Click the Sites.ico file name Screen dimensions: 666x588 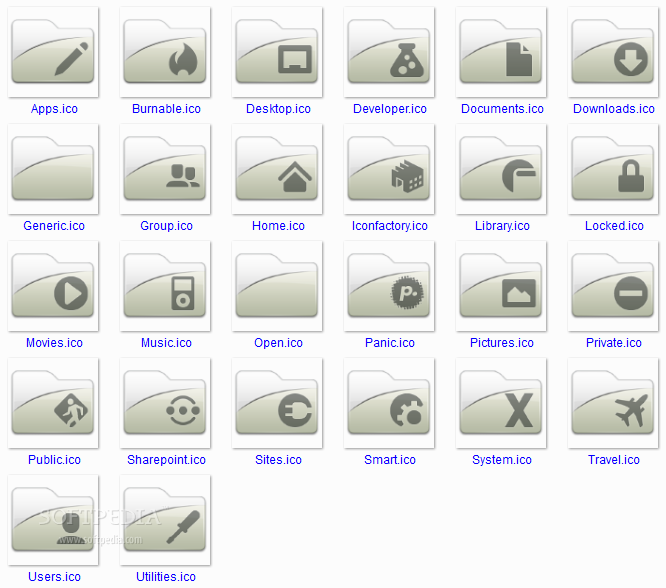point(278,460)
